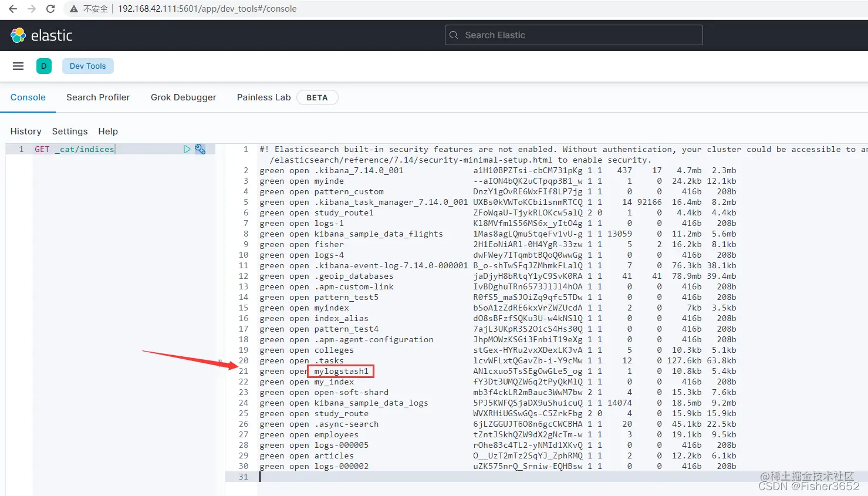The width and height of the screenshot is (868, 496).
Task: Select the myinde index row
Action: click(498, 181)
